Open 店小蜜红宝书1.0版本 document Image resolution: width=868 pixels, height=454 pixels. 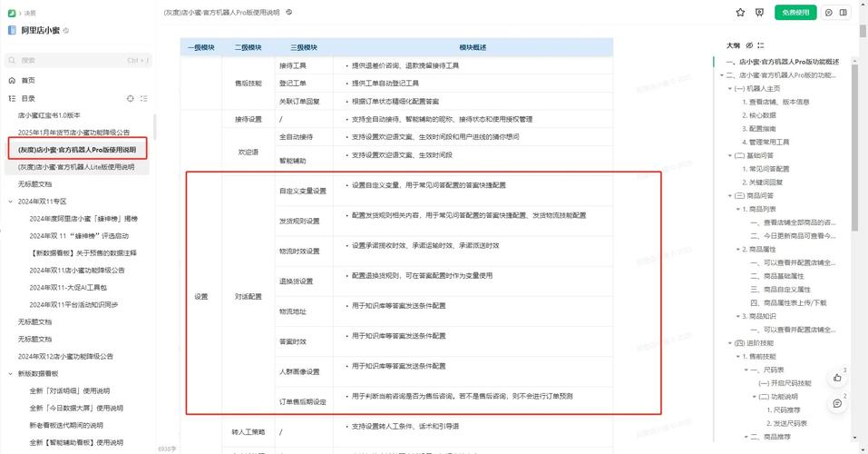[49, 115]
